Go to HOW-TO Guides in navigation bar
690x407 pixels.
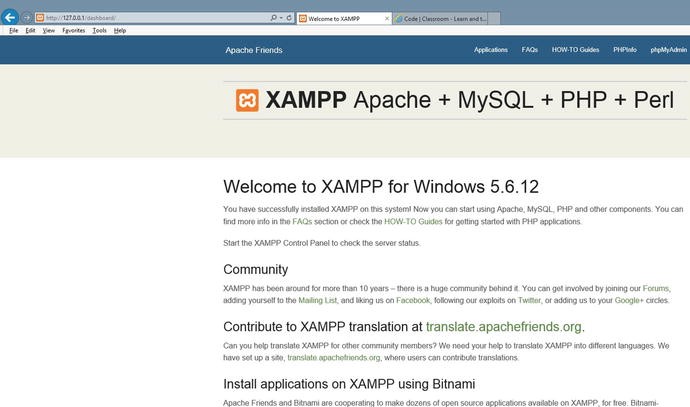click(x=575, y=50)
